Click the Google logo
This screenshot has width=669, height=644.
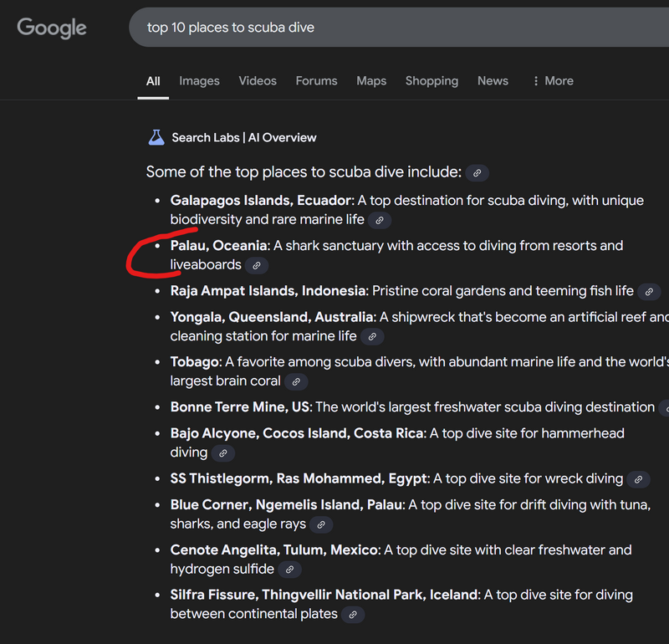pyautogui.click(x=52, y=28)
